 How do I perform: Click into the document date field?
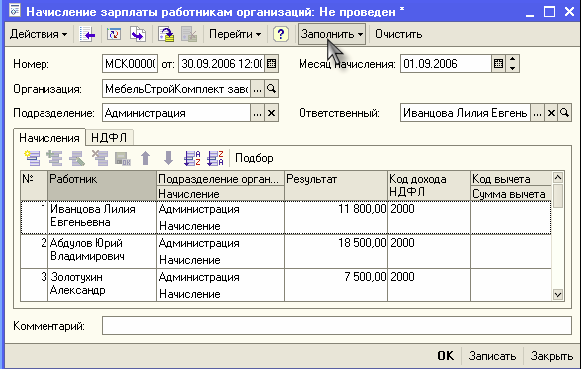222,64
